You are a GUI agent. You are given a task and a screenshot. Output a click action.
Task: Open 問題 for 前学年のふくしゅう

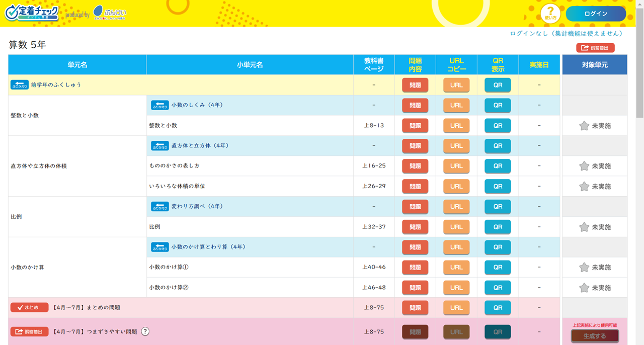coord(415,85)
